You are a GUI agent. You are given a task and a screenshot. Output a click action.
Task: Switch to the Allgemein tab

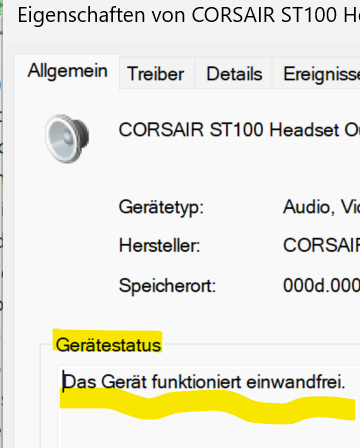point(67,71)
